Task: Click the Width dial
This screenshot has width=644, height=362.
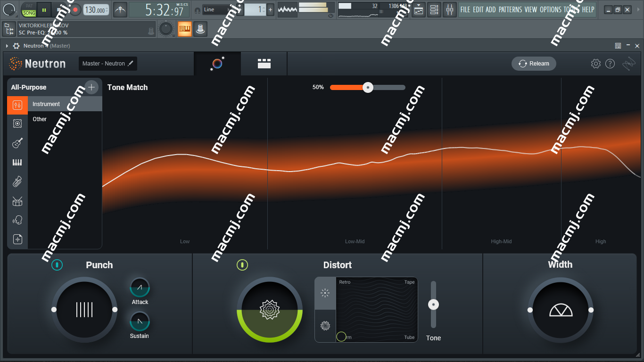Action: click(561, 310)
